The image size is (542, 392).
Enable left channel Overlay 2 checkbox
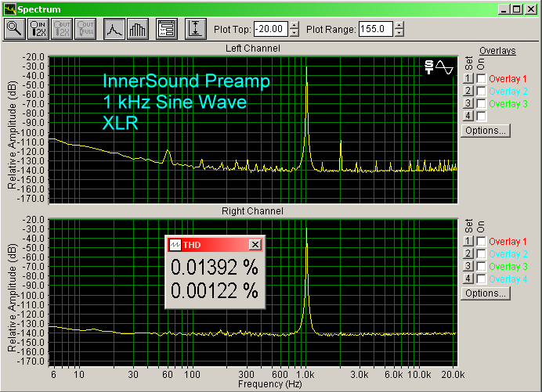click(x=481, y=91)
